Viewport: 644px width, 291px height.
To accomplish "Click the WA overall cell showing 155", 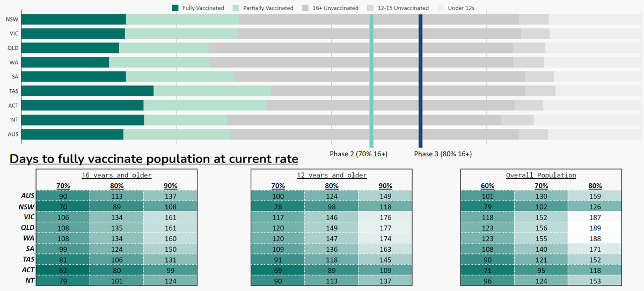I will [x=541, y=238].
